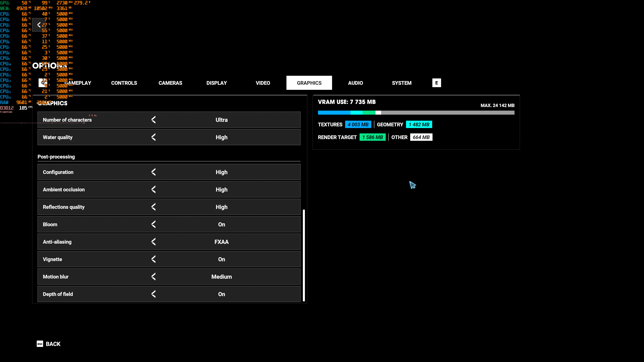Click the VRAM usage bar
This screenshot has height=362, width=644.
(416, 113)
